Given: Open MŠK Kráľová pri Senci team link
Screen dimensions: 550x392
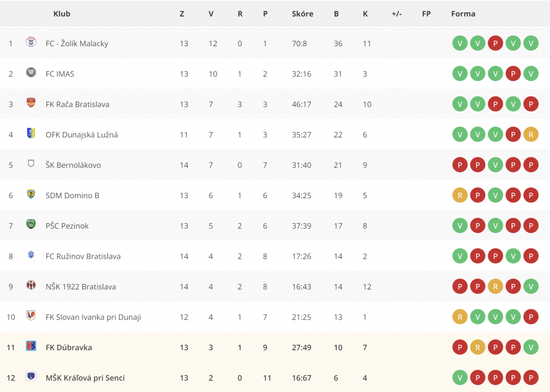Looking at the screenshot, I should (85, 378).
